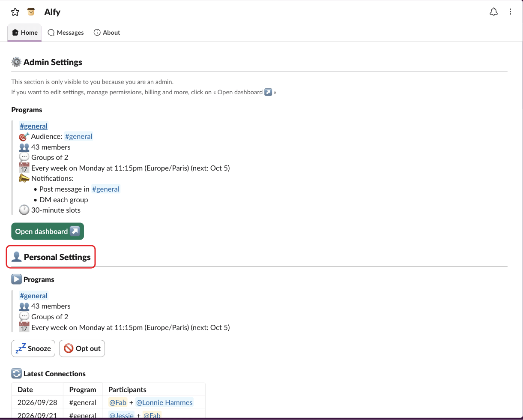Click arrow icon next to 'Open dashboard' in description
This screenshot has height=420, width=523.
[x=268, y=92]
